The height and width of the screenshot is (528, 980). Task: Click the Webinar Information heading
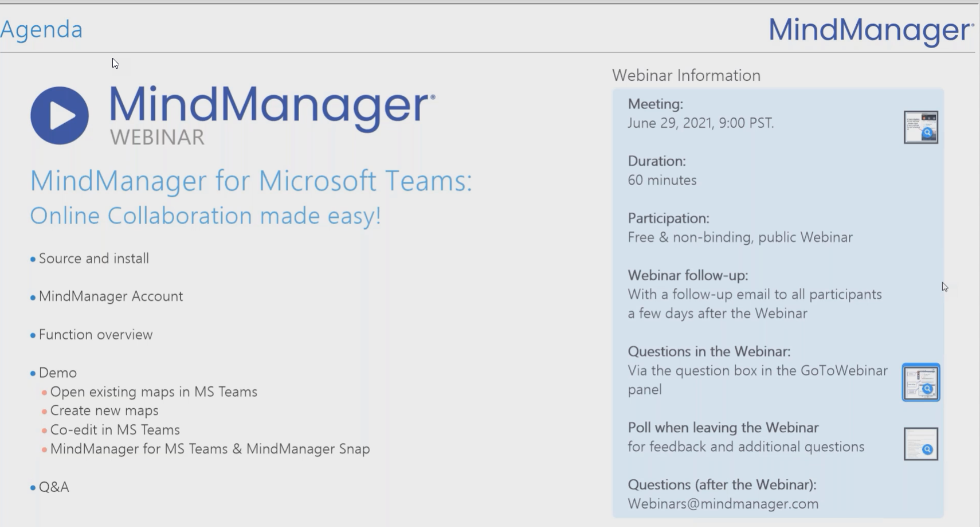click(x=686, y=76)
